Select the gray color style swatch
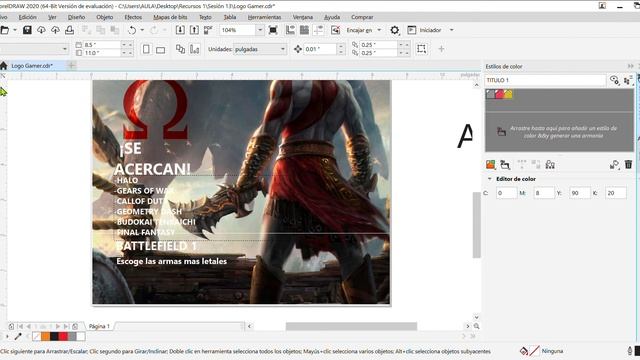640x360 pixels. [491, 94]
